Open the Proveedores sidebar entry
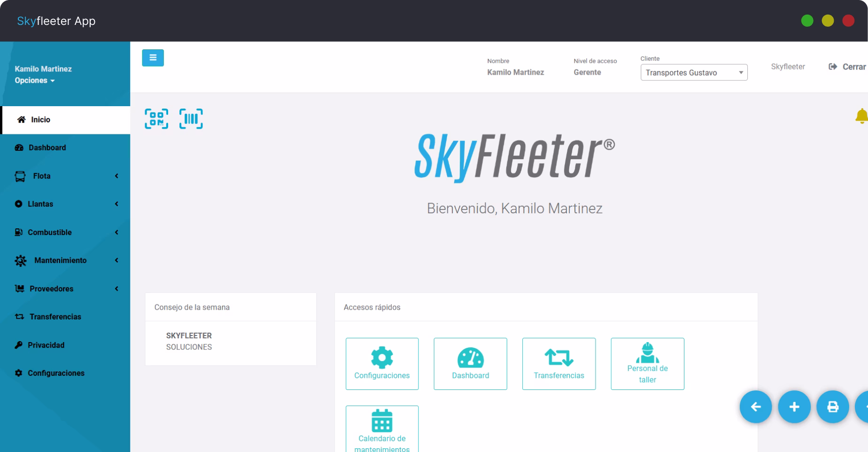 [x=51, y=288]
